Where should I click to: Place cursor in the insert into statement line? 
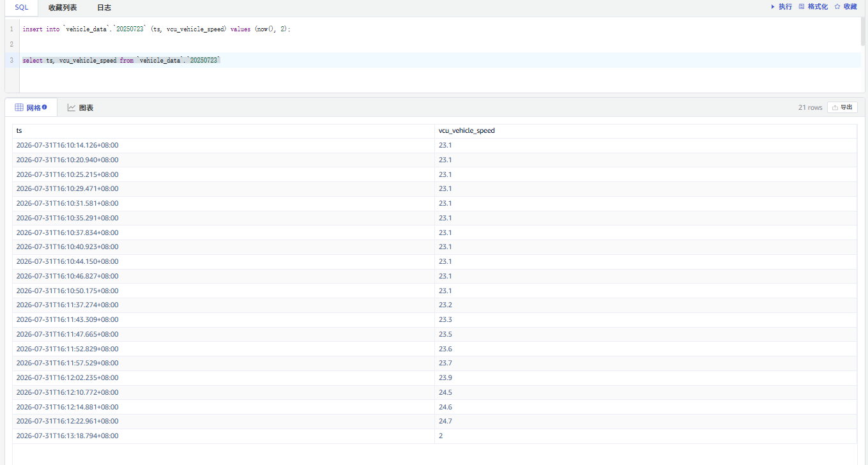[x=156, y=29]
